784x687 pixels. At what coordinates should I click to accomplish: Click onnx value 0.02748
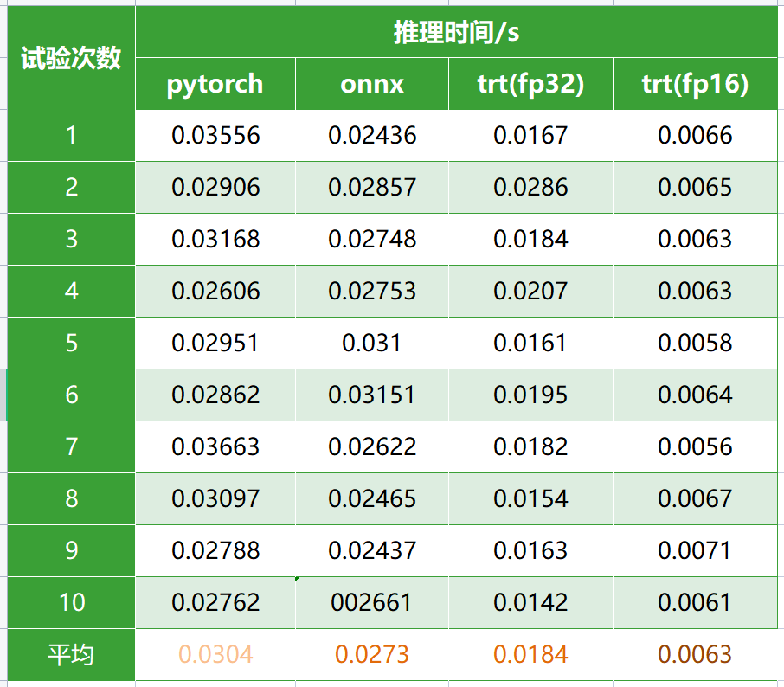coord(372,240)
